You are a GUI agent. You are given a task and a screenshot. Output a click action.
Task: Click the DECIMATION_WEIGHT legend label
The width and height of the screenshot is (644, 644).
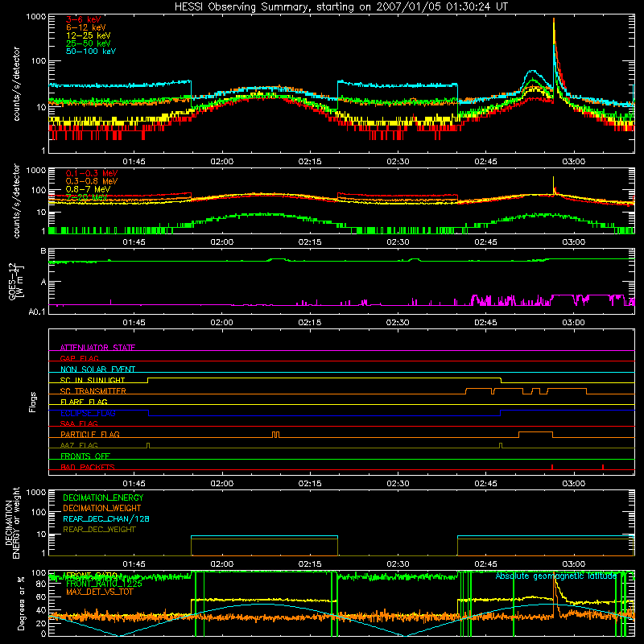102,508
